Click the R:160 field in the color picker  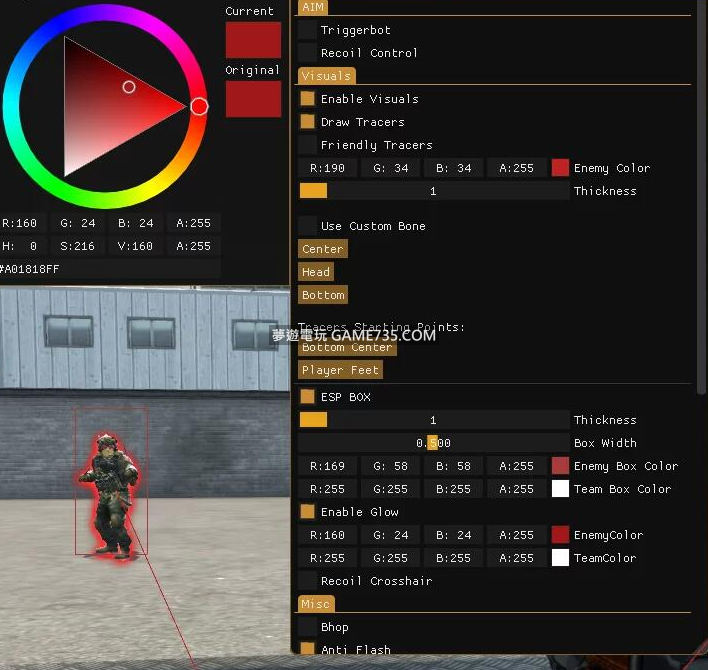coord(21,223)
